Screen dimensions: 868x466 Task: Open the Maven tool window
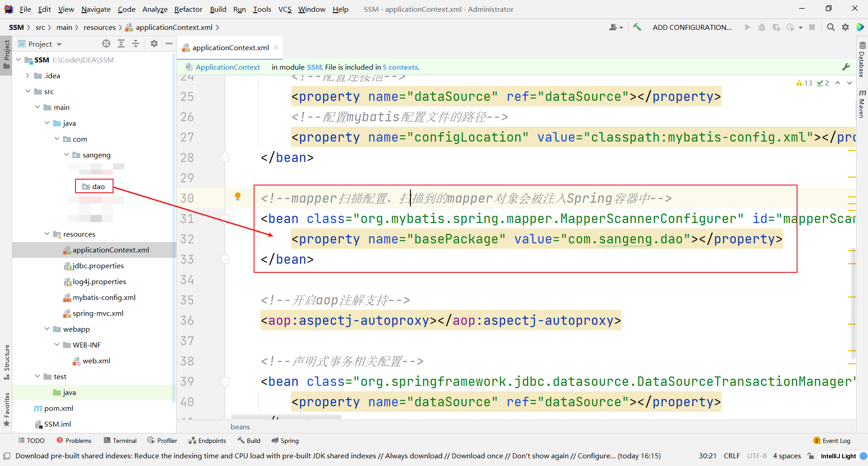pos(862,104)
